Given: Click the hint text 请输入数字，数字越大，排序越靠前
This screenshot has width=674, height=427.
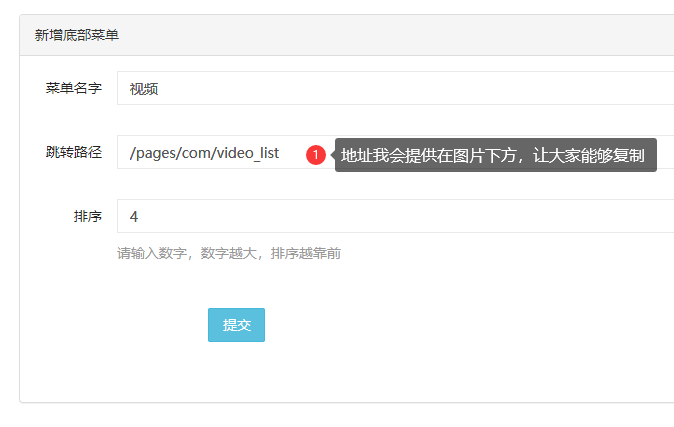Looking at the screenshot, I should click(x=229, y=253).
